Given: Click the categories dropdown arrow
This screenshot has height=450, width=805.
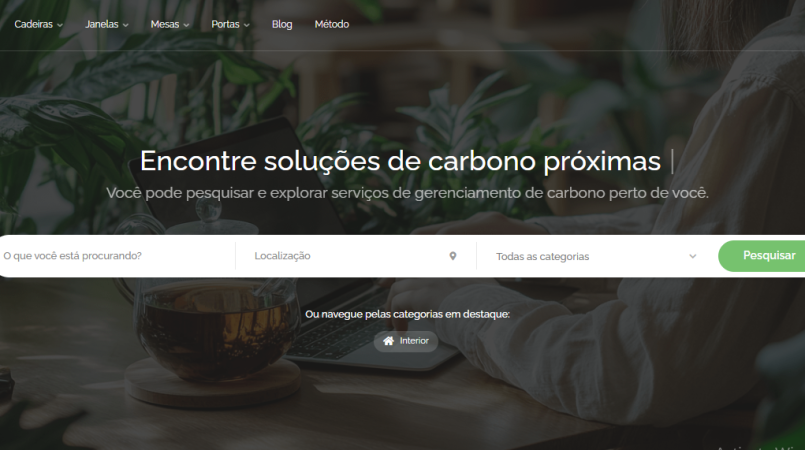Looking at the screenshot, I should [693, 257].
